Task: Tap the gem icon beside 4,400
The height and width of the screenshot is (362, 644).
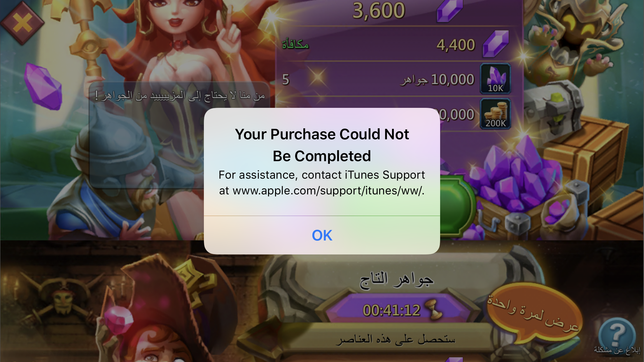Action: click(496, 44)
